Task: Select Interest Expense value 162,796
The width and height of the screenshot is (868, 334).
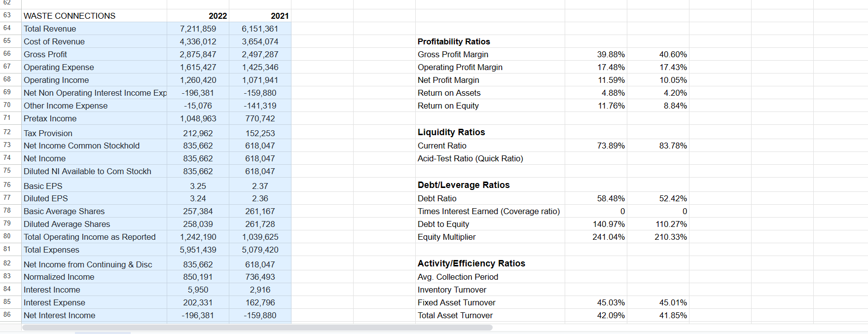Action: [x=260, y=302]
